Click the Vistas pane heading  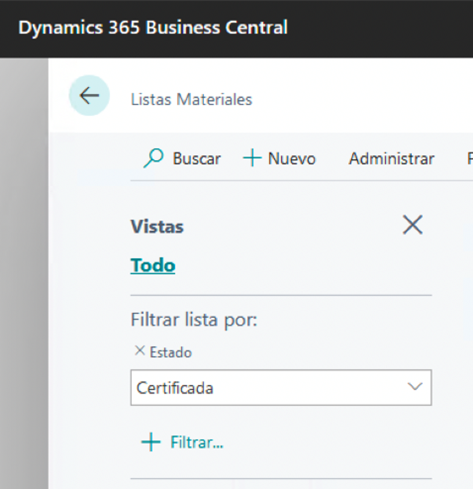tap(157, 227)
